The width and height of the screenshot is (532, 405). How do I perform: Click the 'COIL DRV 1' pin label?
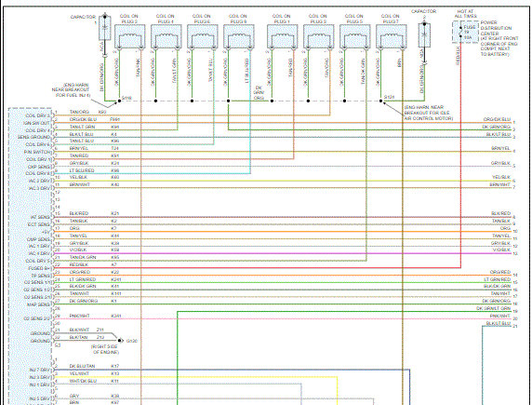click(38, 159)
